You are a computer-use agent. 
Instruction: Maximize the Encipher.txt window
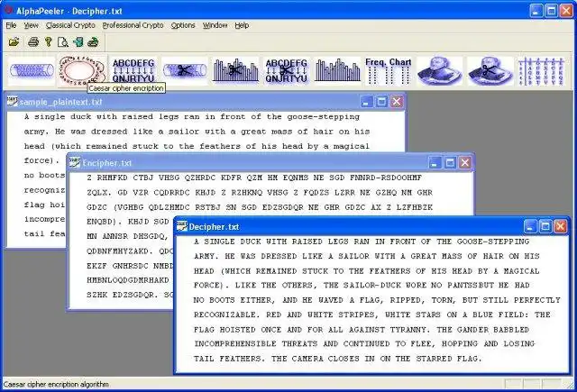450,162
